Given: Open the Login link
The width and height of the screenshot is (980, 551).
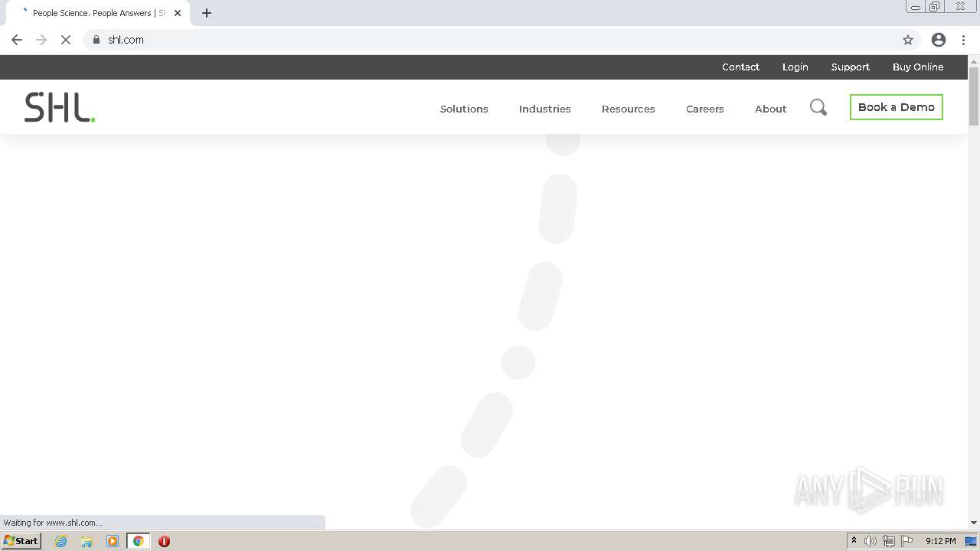Looking at the screenshot, I should pos(795,67).
